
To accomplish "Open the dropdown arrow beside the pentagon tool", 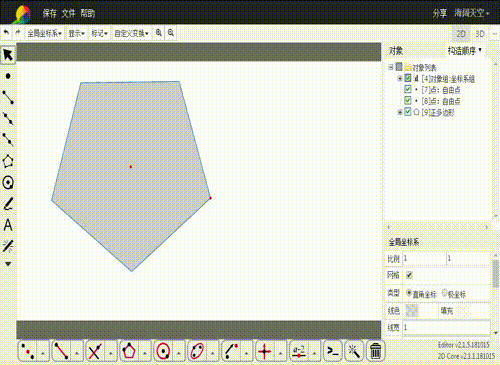I will point(145,353).
